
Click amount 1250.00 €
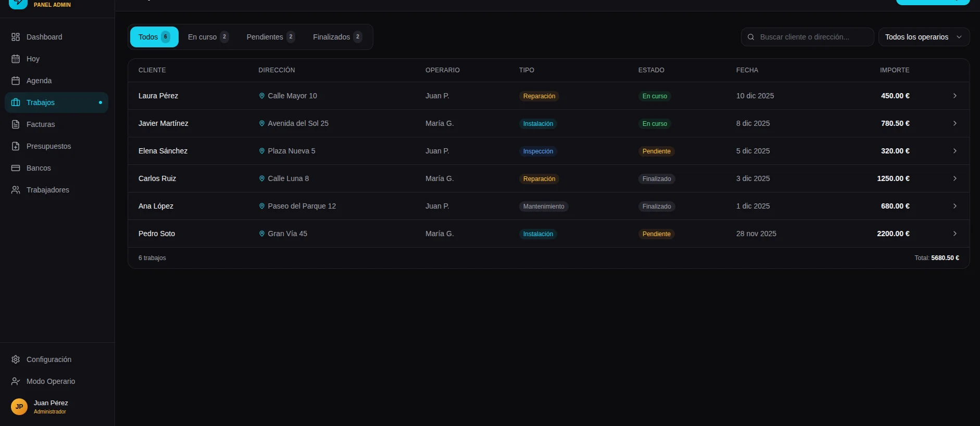[893, 178]
